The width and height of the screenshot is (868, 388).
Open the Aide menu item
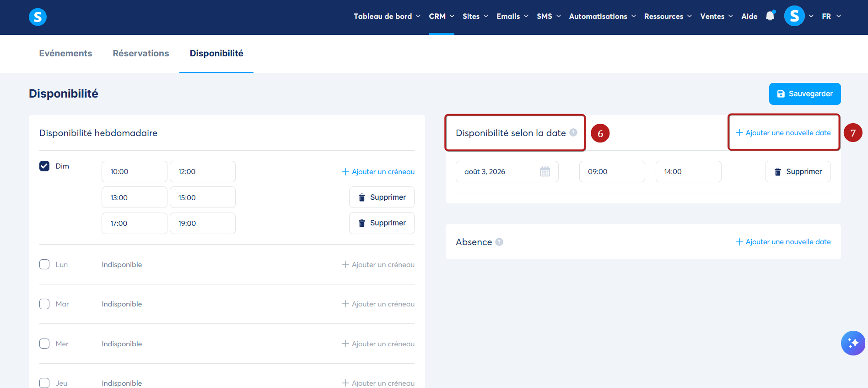coord(749,16)
